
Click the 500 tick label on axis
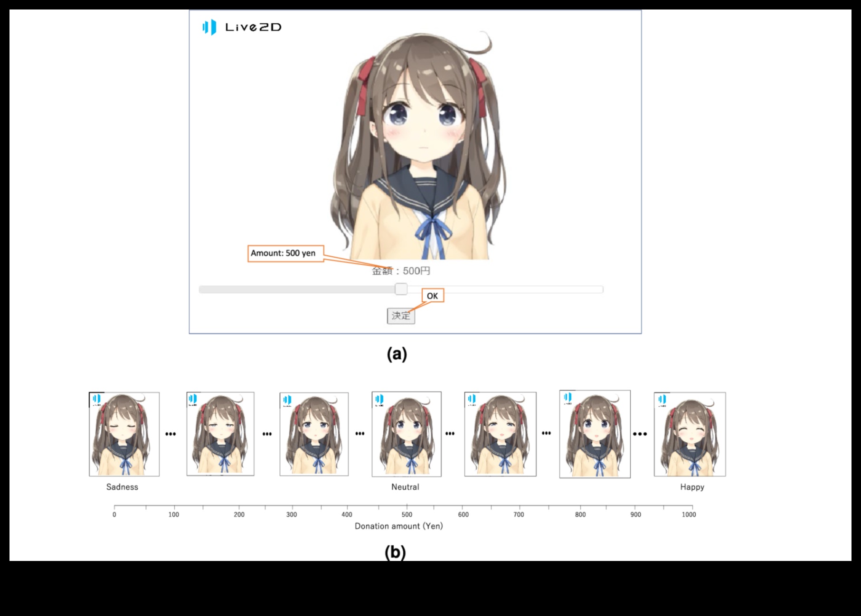click(407, 514)
